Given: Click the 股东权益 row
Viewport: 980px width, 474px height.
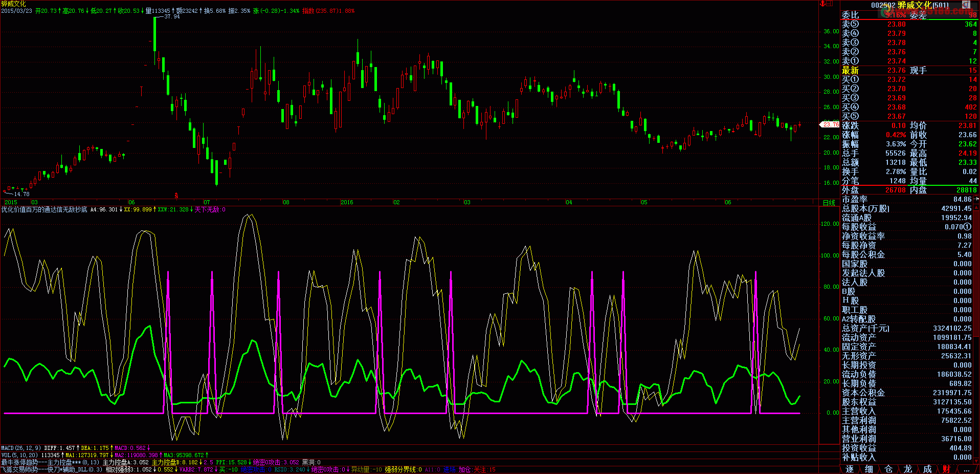Looking at the screenshot, I should tap(907, 402).
